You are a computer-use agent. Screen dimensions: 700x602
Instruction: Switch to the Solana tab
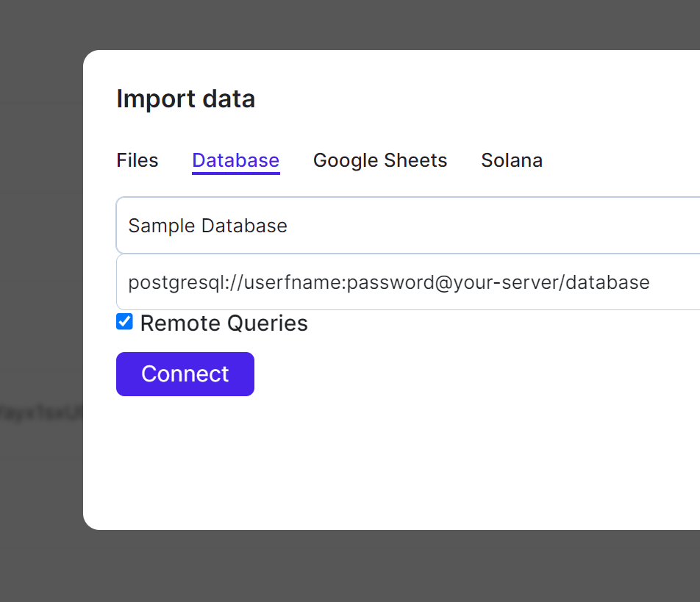point(512,160)
